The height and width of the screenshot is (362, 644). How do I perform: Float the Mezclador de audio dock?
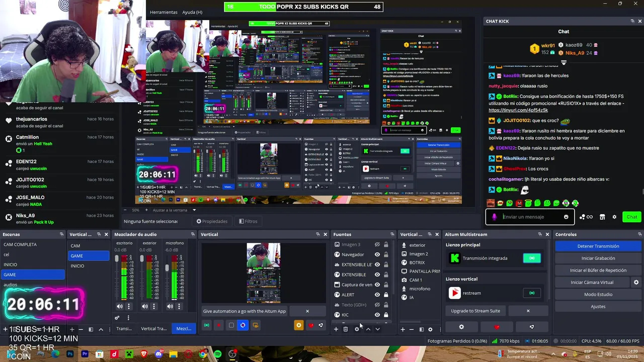point(192,234)
